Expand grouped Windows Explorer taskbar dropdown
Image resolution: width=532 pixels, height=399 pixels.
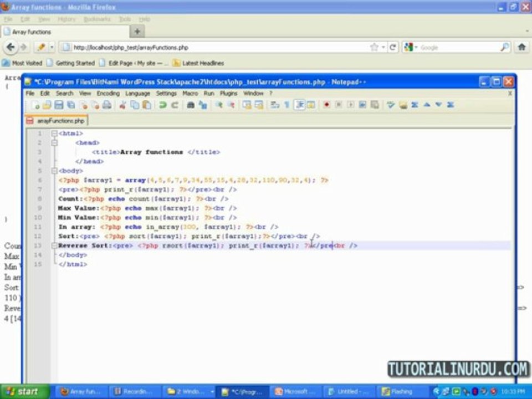tap(212, 392)
